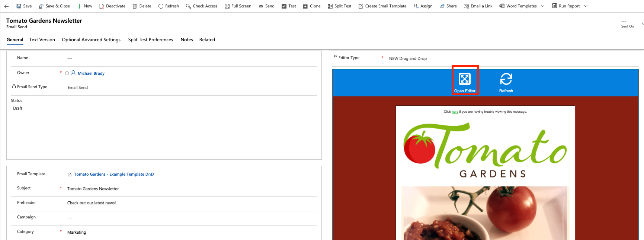The width and height of the screenshot is (644, 240).
Task: Click Refresh icon in editor bar
Action: pyautogui.click(x=506, y=79)
